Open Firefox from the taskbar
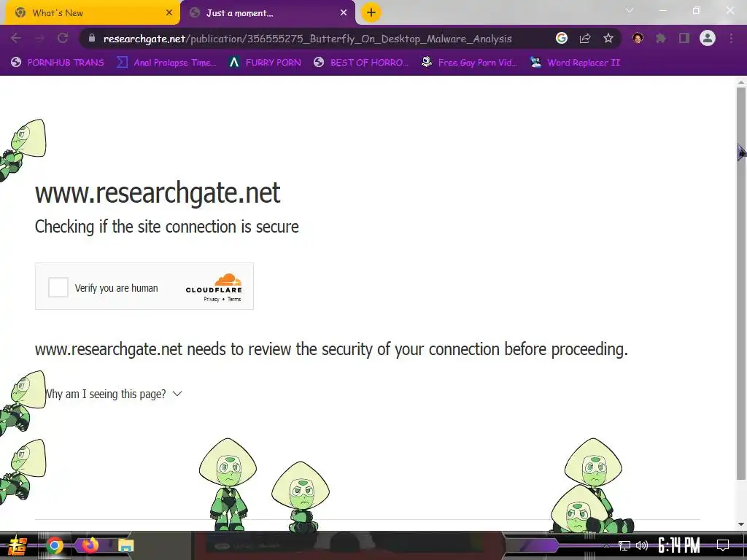Viewport: 747px width, 560px height. click(90, 545)
